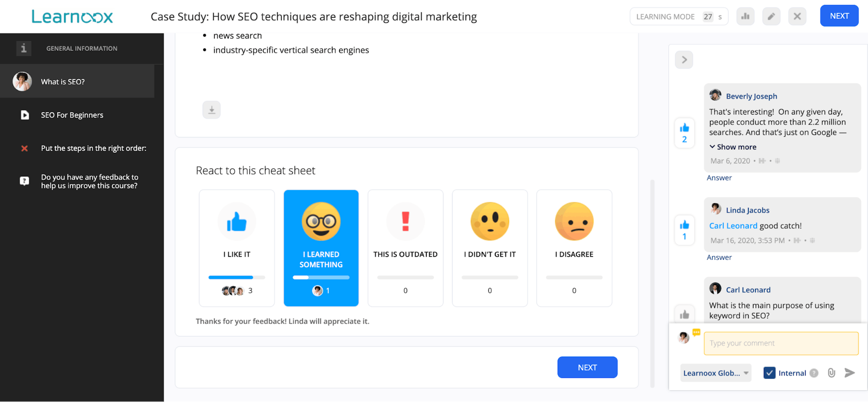Toggle the I LIKE IT reaction
The height and width of the screenshot is (402, 868).
(x=237, y=248)
